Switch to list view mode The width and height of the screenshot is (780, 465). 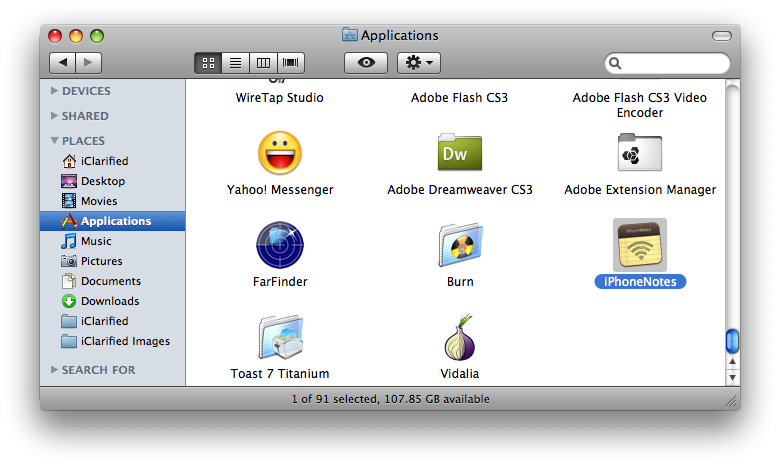(x=235, y=63)
